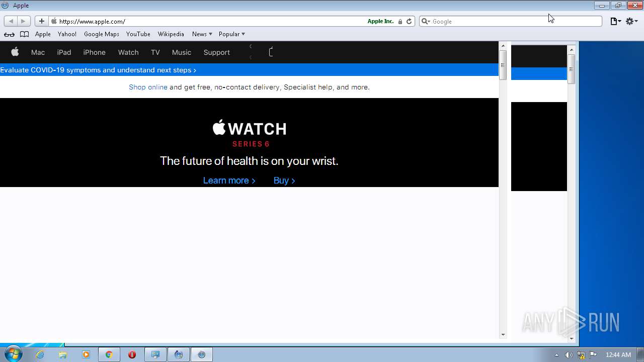
Task: Click the Apple Inc. certificate label
Action: 380,21
